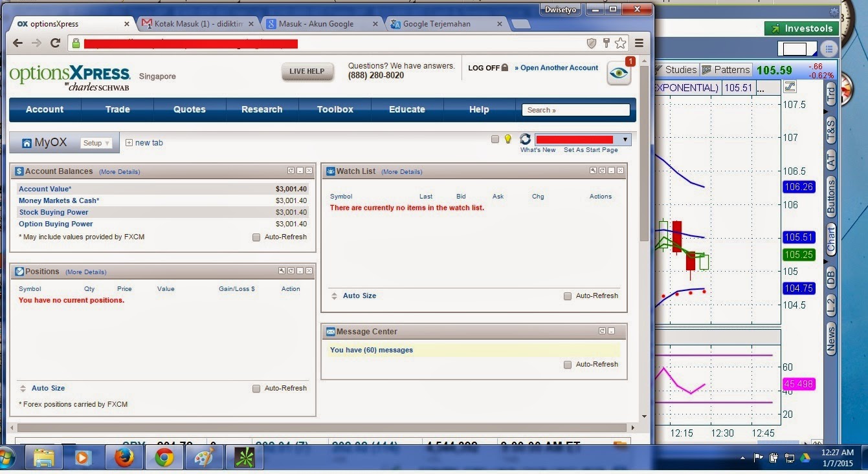Image resolution: width=868 pixels, height=474 pixels.
Task: Click the Windows Media Player taskbar icon
Action: [83, 458]
